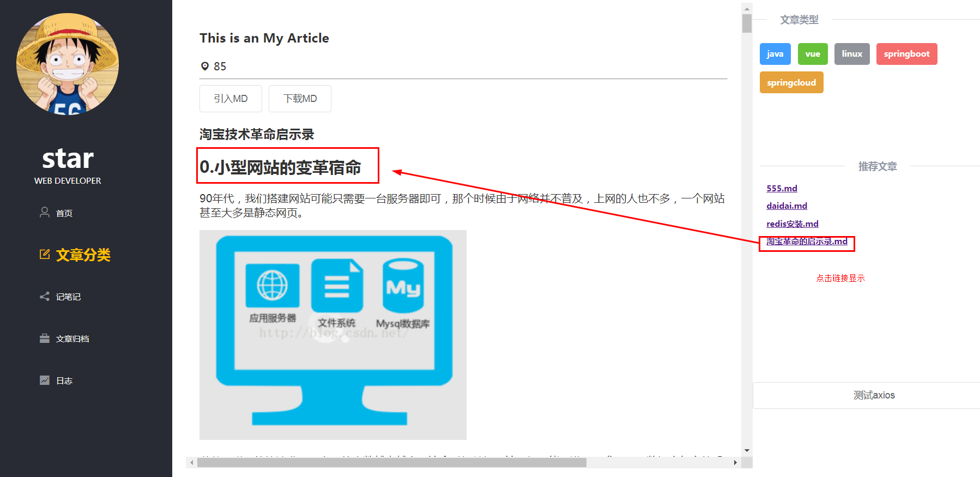
Task: Click the This is an My Article title
Action: click(x=264, y=38)
